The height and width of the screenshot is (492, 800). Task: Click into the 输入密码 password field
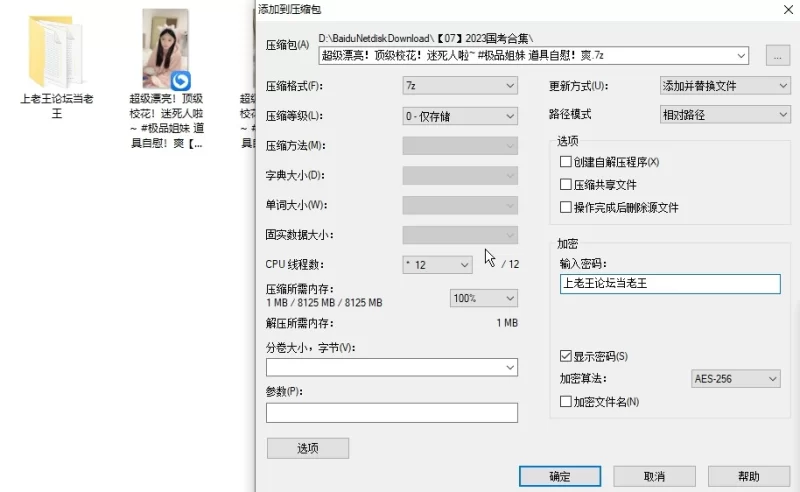coord(669,284)
